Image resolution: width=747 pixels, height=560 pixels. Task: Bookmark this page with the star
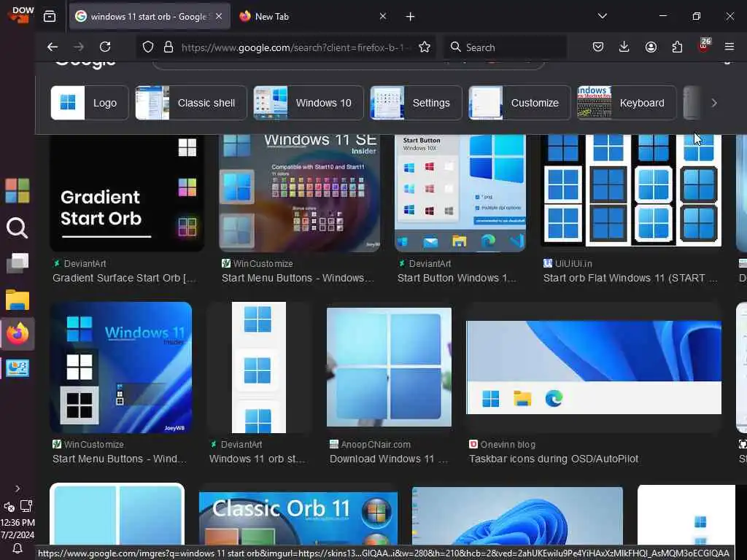pyautogui.click(x=425, y=47)
